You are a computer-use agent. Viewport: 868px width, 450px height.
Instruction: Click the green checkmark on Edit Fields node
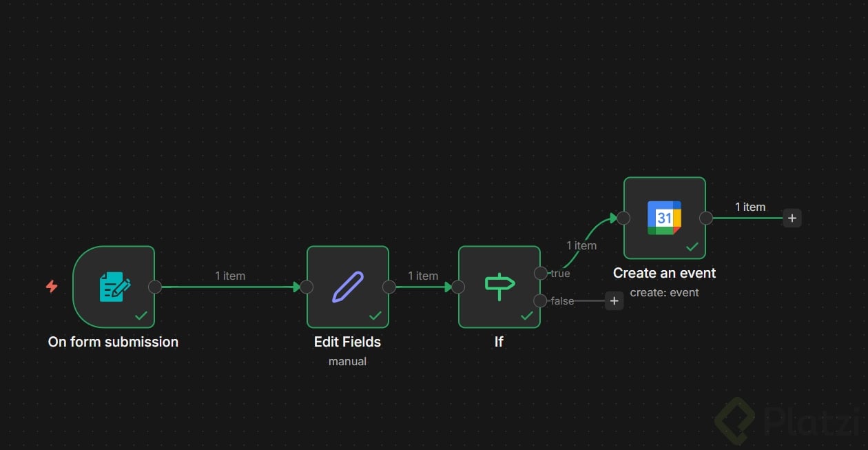coord(375,316)
